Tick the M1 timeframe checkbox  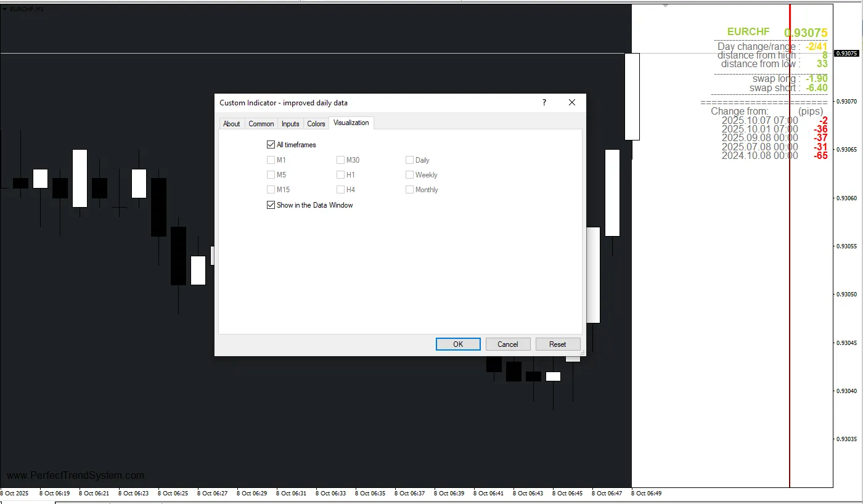tap(271, 160)
